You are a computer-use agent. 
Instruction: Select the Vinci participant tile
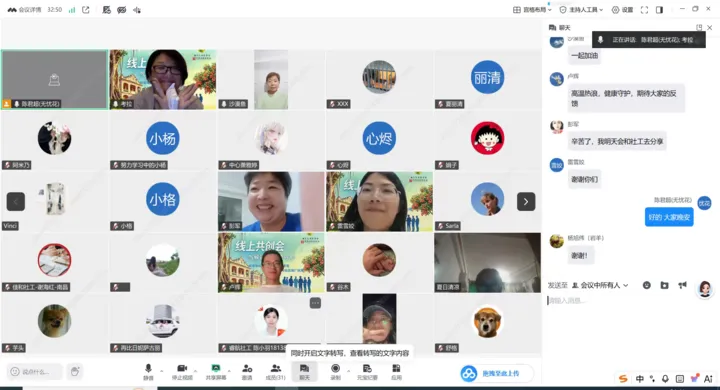(54, 201)
